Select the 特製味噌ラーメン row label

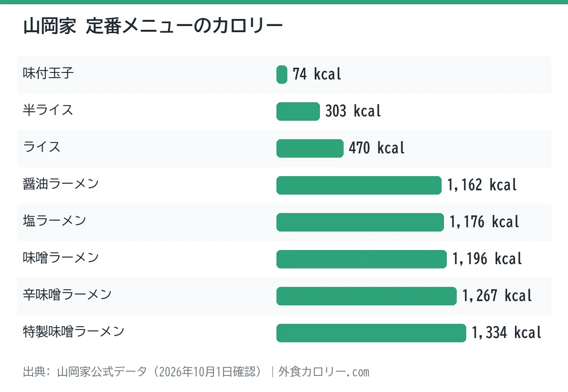pos(73,331)
